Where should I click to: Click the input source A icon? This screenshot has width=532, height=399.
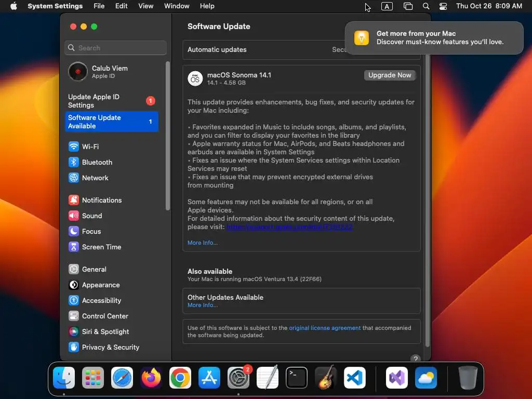click(387, 6)
